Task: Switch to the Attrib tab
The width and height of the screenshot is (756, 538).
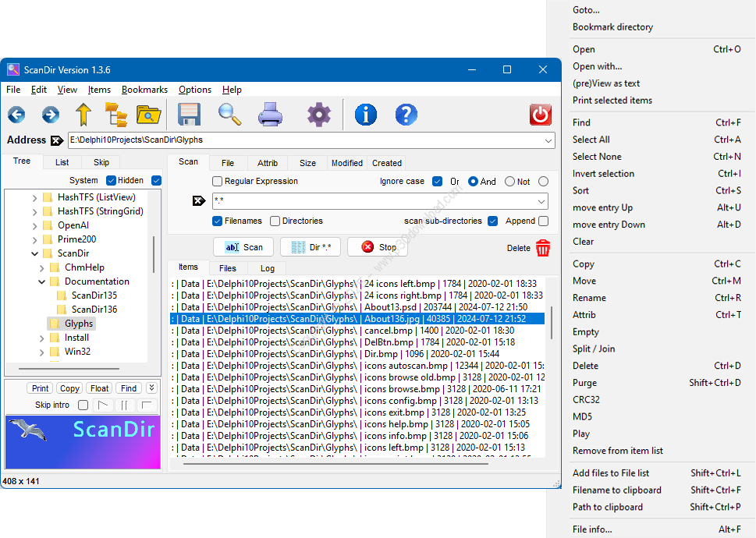Action: [268, 163]
